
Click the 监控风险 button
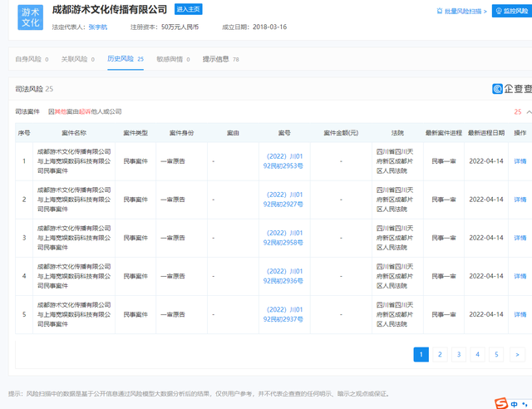(511, 11)
